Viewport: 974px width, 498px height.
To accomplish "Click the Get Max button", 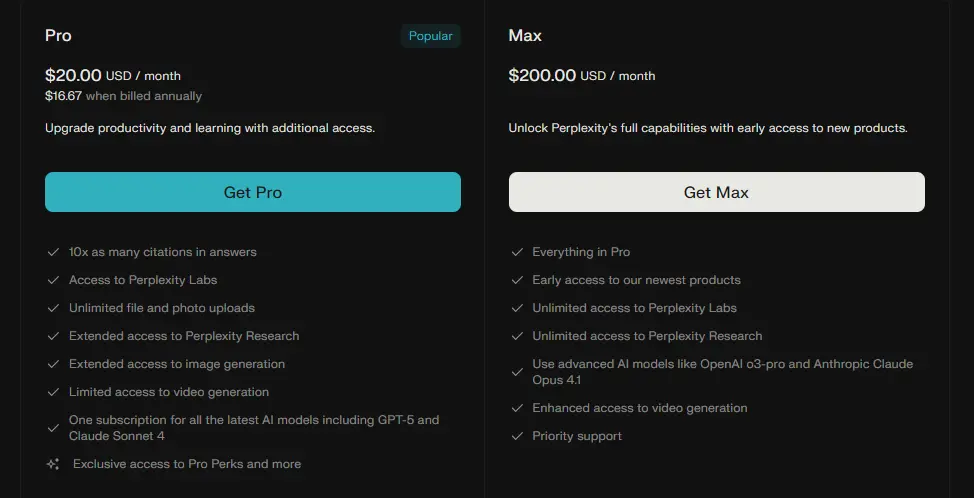I will click(x=716, y=192).
